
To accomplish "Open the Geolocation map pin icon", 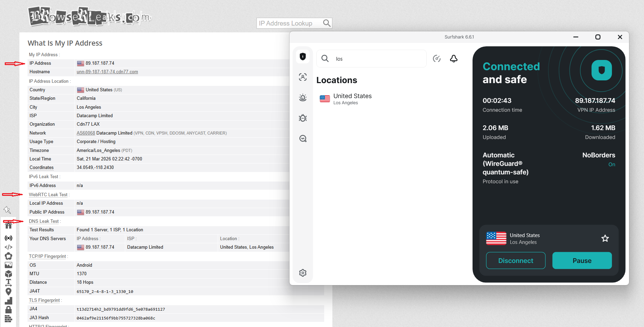I will (x=9, y=292).
